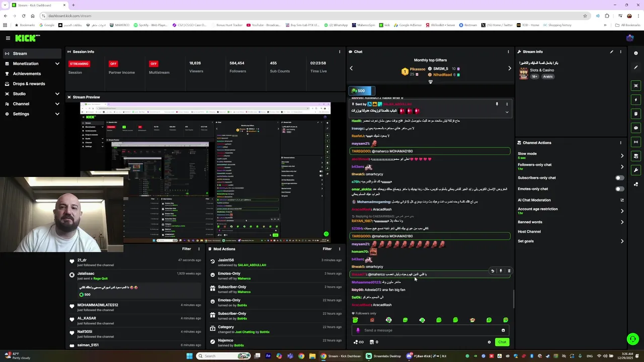This screenshot has height=362, width=644.
Task: Open the hamburger menu beside Kick logo
Action: click(8, 38)
